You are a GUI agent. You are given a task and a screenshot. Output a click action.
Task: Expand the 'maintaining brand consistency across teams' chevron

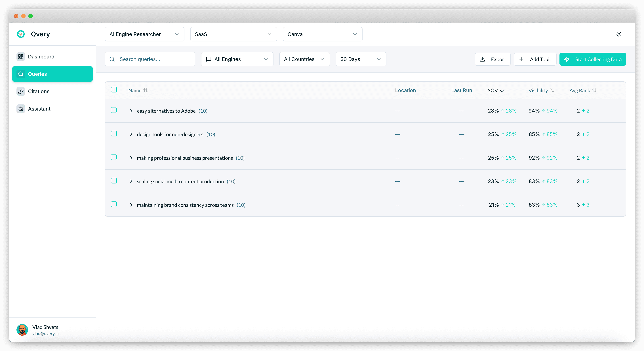tap(131, 205)
